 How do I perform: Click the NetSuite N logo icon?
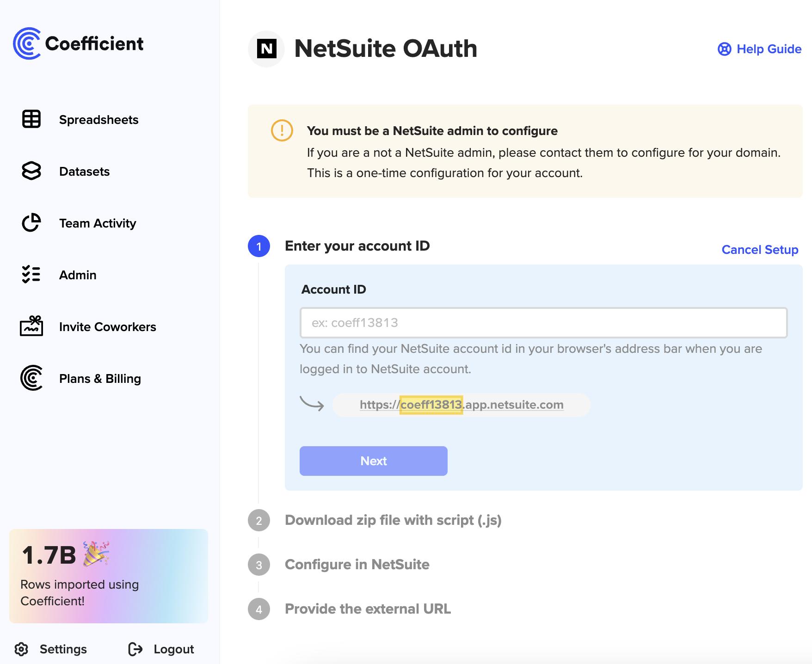[x=267, y=49]
